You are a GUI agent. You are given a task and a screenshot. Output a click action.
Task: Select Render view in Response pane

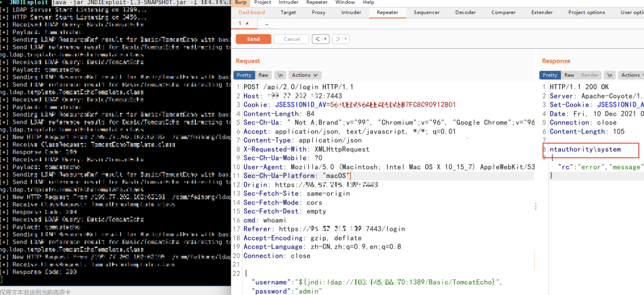[590, 75]
